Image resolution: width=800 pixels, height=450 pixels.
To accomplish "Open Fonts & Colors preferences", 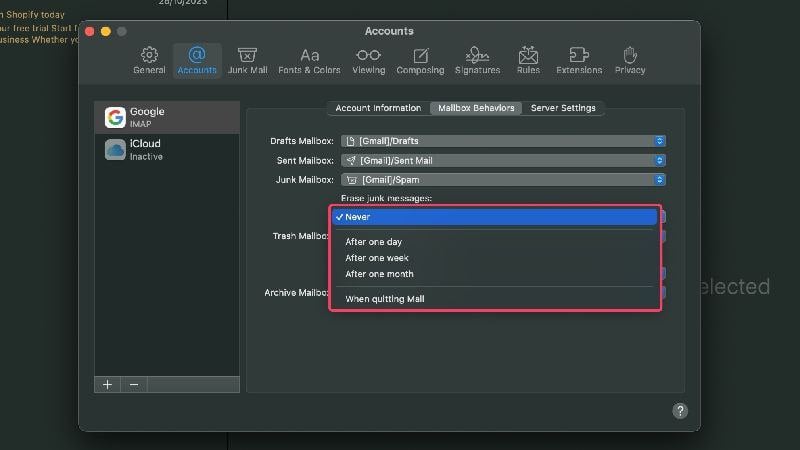I will [x=309, y=60].
